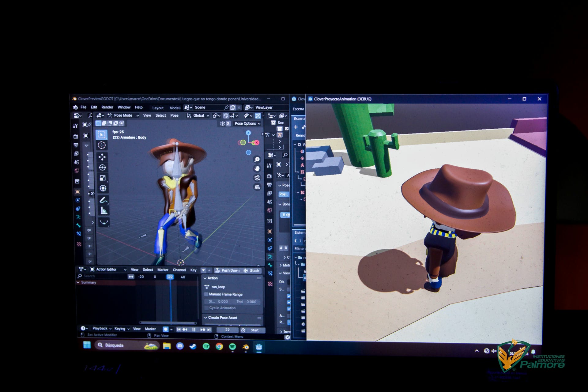Enable the Cyclic Animation checkbox
Viewport: 588px width, 392px height.
click(206, 308)
